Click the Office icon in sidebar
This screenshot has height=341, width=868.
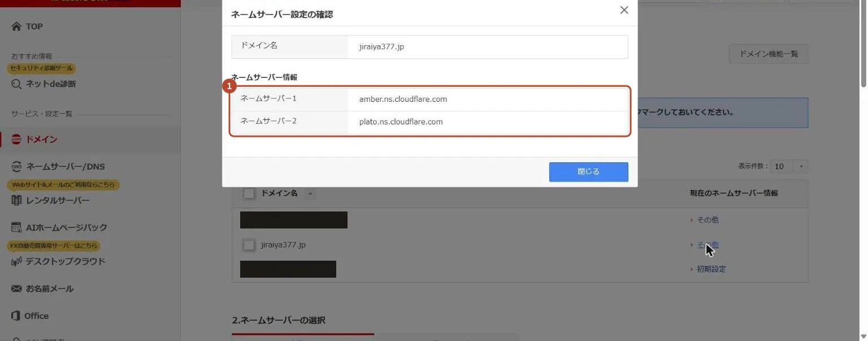[x=16, y=316]
